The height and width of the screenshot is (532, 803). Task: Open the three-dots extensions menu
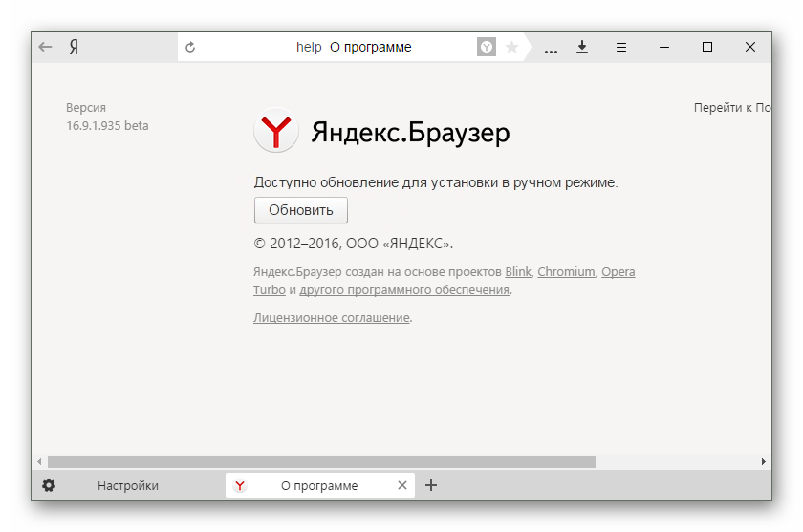pyautogui.click(x=551, y=52)
